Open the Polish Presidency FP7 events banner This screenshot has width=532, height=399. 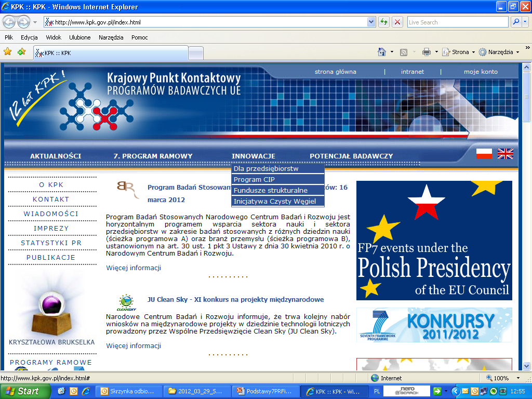coord(434,240)
